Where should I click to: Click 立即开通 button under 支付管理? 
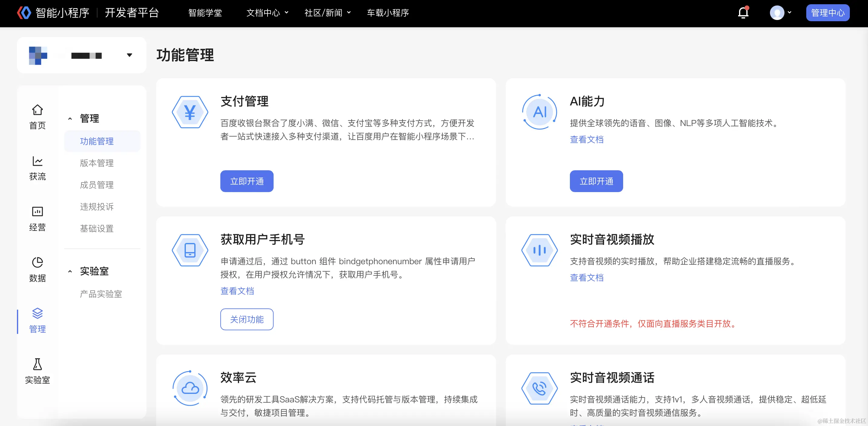247,181
